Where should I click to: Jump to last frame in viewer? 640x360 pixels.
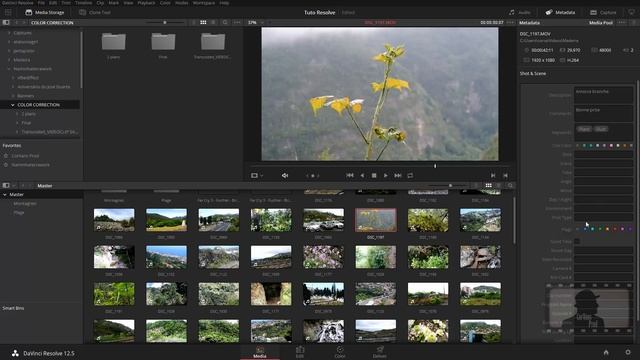398,176
